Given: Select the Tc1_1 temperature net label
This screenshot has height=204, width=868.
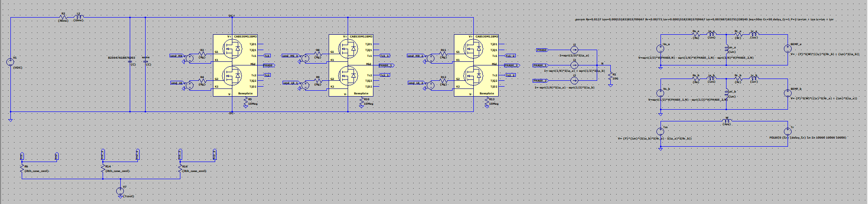Looking at the screenshot, I should [384, 56].
